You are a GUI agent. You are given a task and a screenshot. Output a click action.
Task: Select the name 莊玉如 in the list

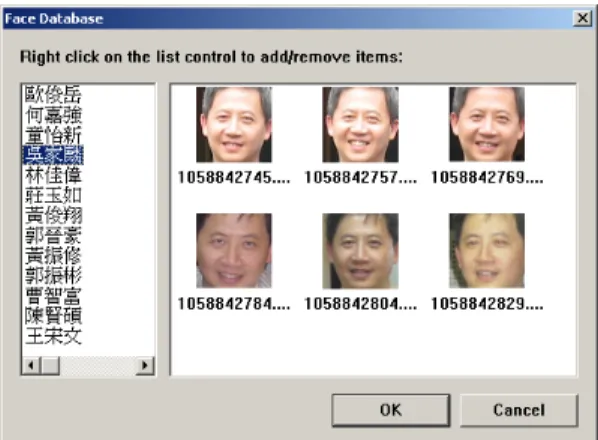click(53, 195)
